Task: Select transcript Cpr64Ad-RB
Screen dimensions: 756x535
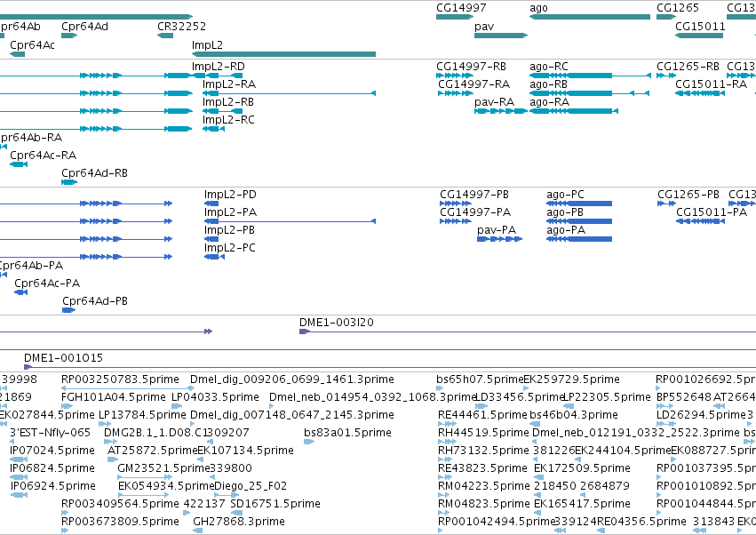Action: point(94,173)
